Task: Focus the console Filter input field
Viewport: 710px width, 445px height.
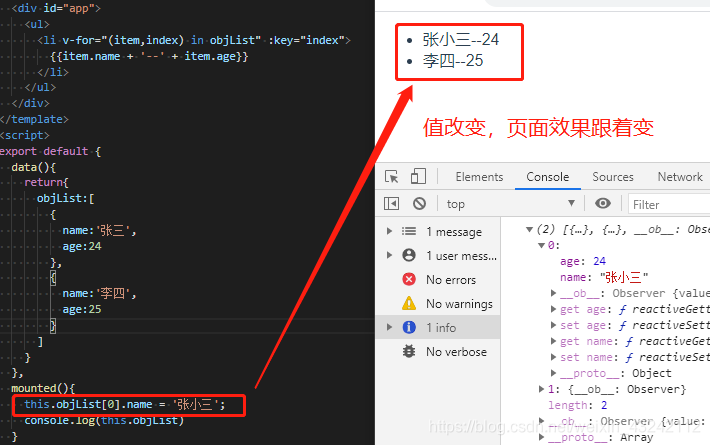Action: coord(670,205)
